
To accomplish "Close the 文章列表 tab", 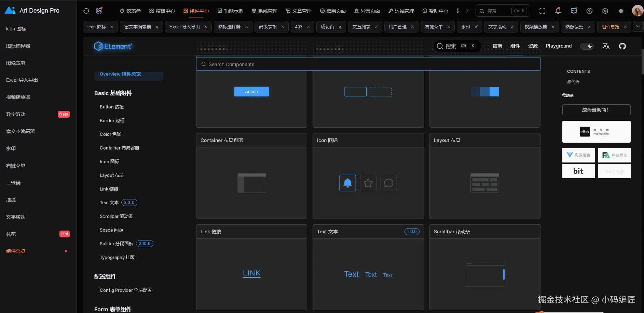I will (376, 27).
